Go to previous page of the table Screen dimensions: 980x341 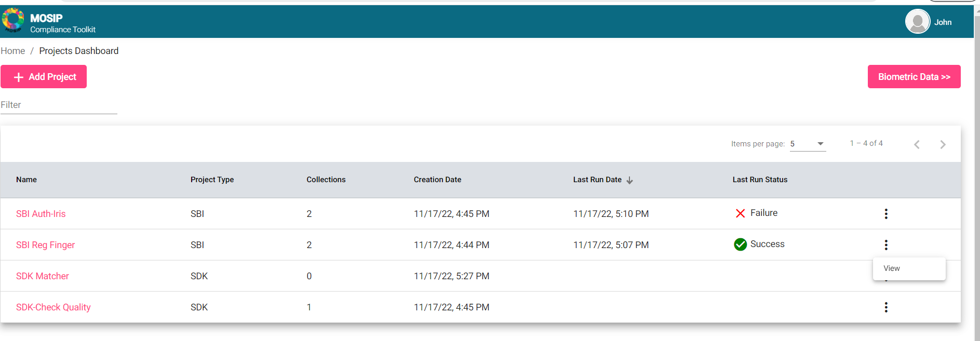(x=917, y=144)
